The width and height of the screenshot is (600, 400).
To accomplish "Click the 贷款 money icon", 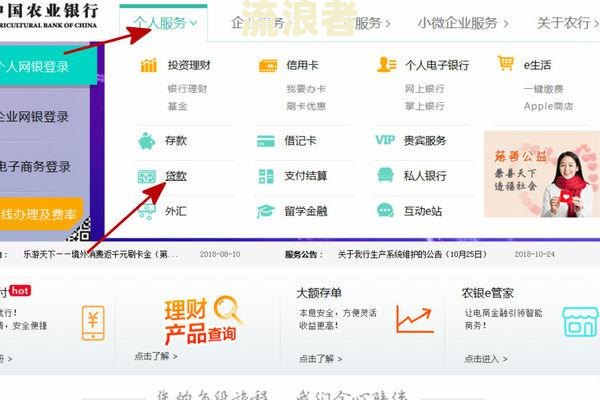I will coord(147,176).
